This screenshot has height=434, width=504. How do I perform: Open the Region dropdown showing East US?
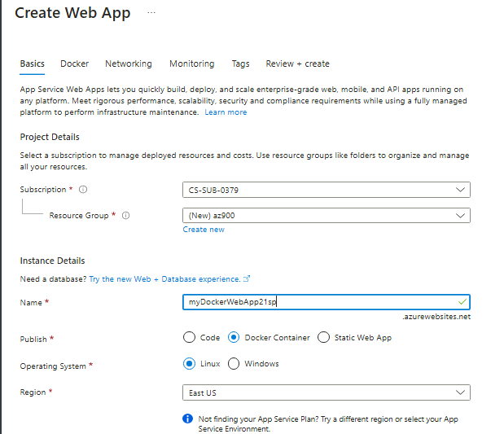click(x=327, y=392)
